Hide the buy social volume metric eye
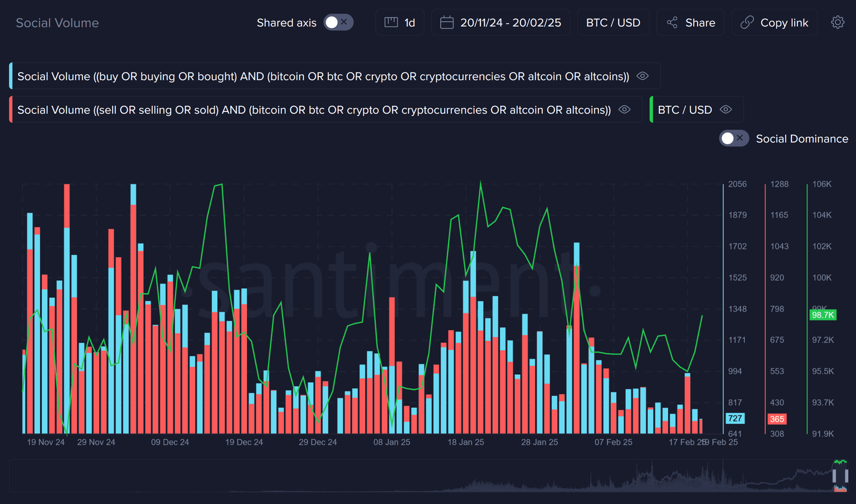 (643, 76)
